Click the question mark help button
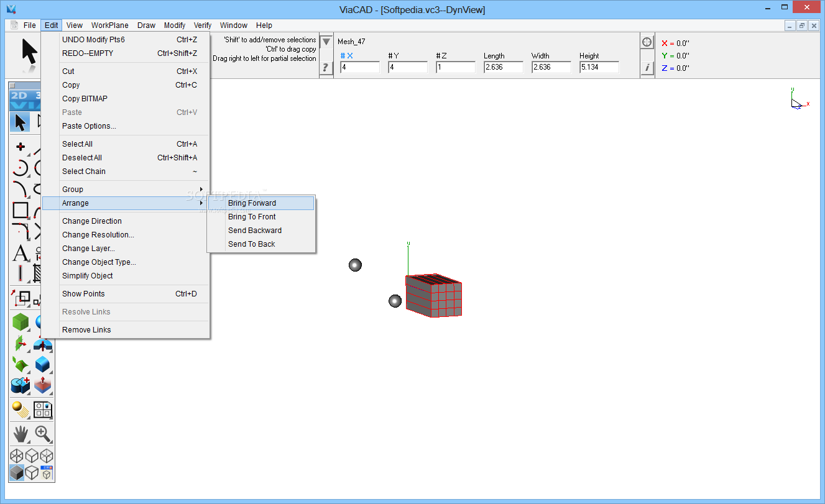Screen dimensions: 825x504 click(326, 67)
